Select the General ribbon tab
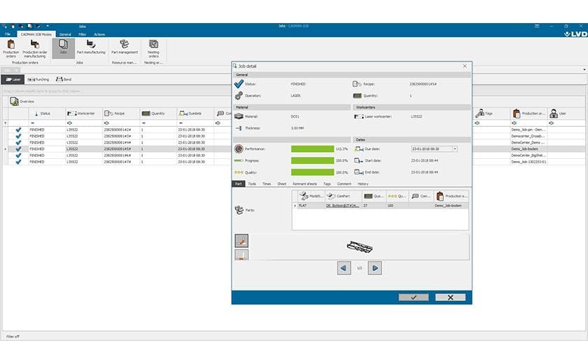This screenshot has width=588, height=364. coord(65,34)
